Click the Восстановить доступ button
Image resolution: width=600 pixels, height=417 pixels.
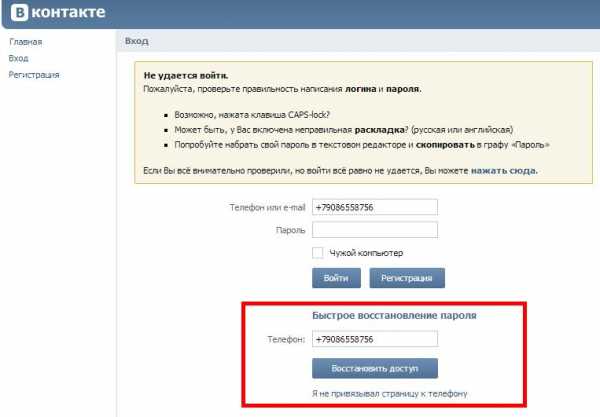point(375,368)
